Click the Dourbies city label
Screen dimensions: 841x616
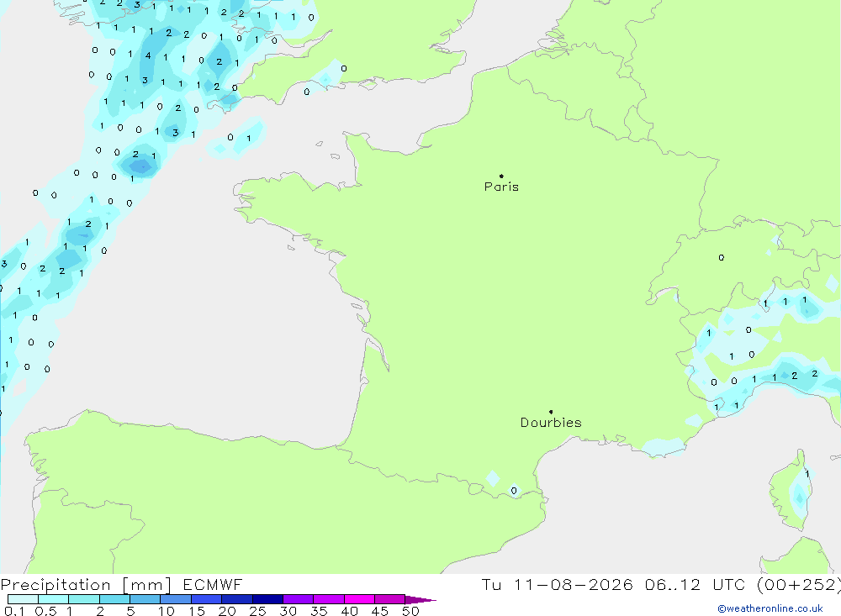(x=551, y=423)
